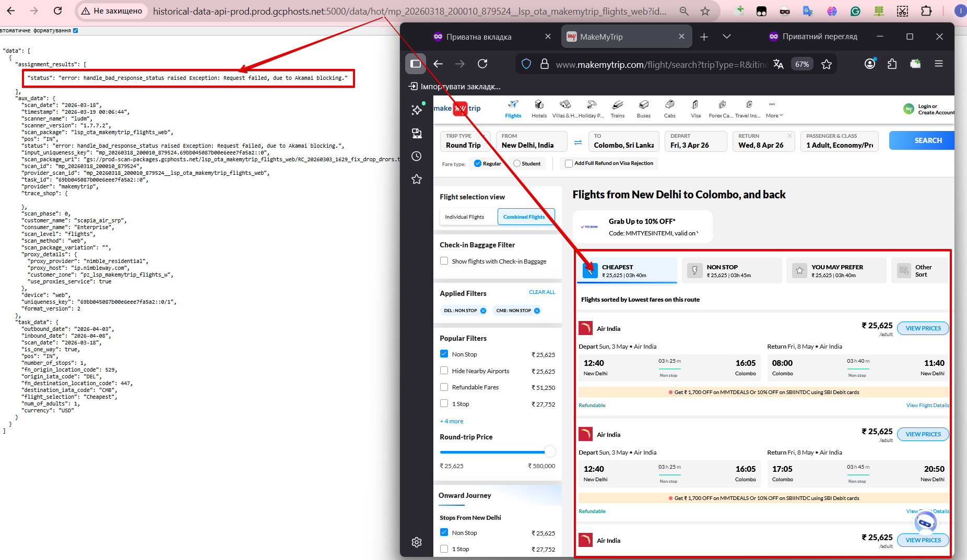This screenshot has width=967, height=560.
Task: Reload the MakeMyTrip page in Firefox
Action: 482,64
